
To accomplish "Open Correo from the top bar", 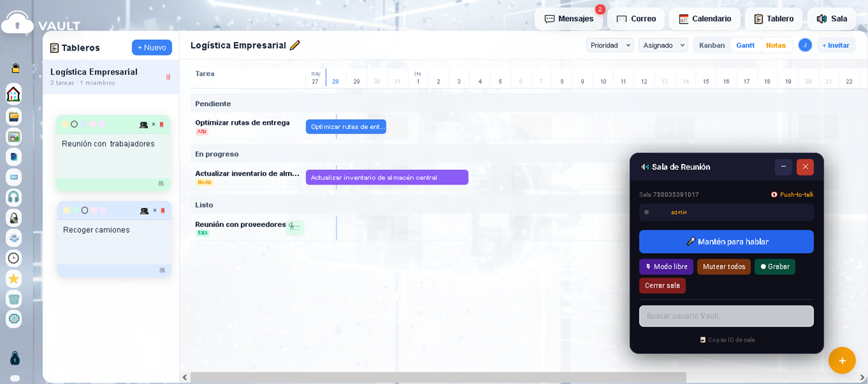I will point(636,19).
